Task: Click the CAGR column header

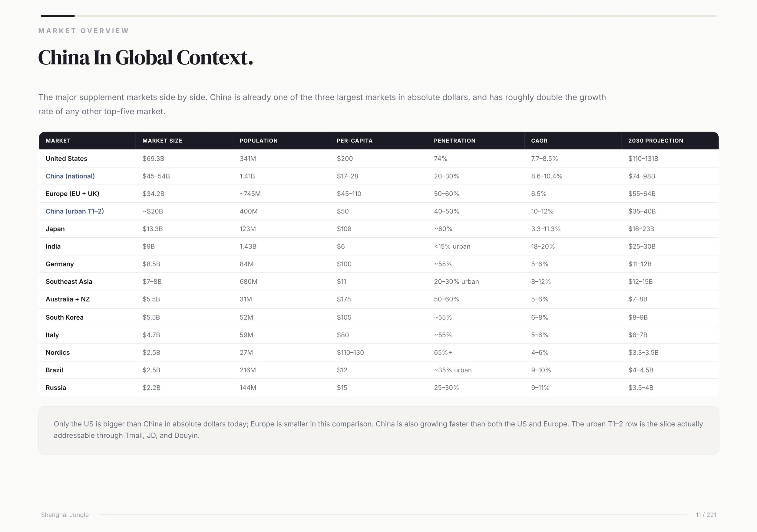Action: click(539, 141)
